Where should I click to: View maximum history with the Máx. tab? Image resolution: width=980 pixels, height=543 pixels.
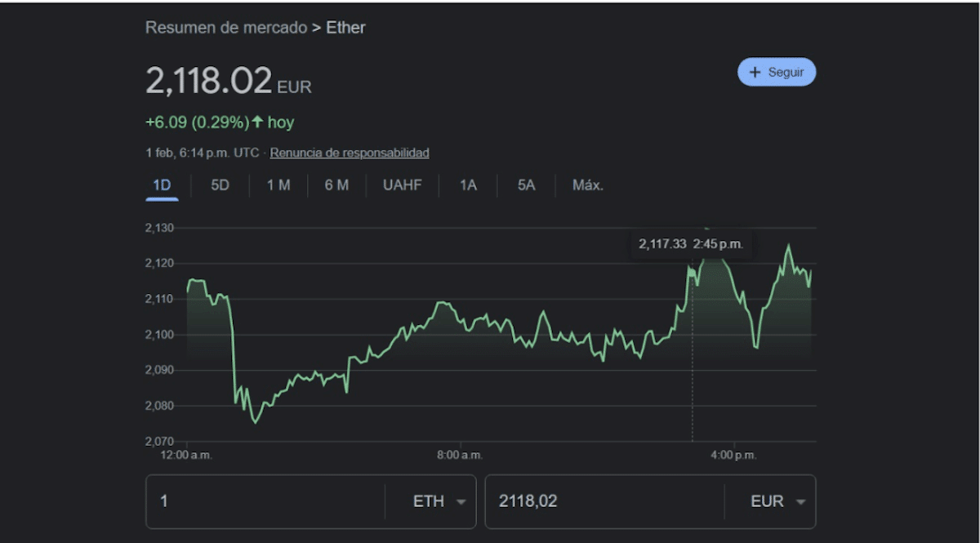[586, 185]
